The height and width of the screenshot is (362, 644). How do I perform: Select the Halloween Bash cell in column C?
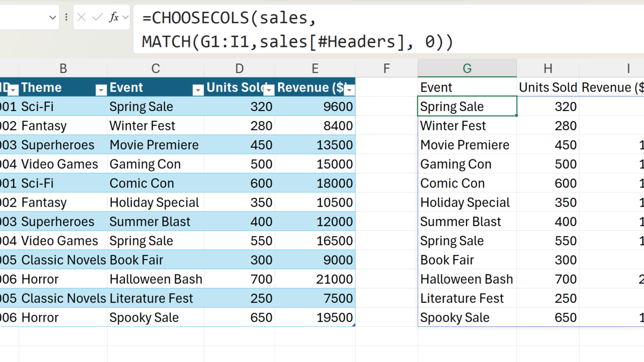tap(155, 279)
